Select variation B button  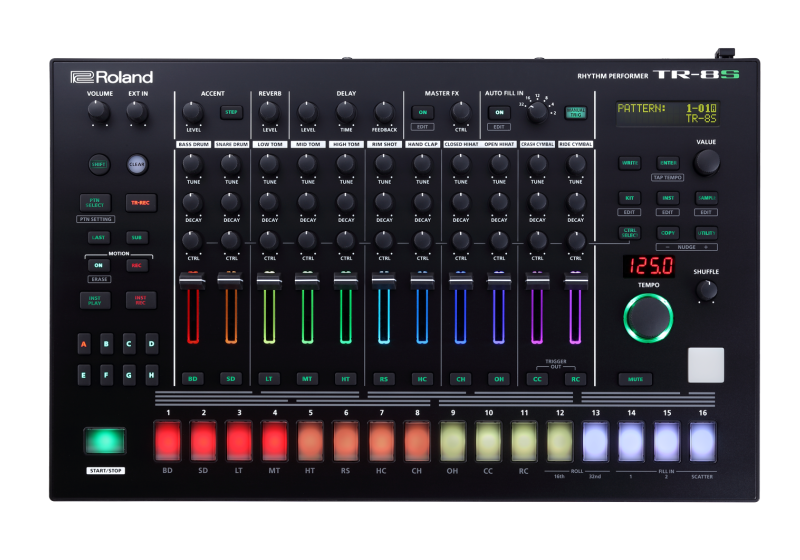106,344
